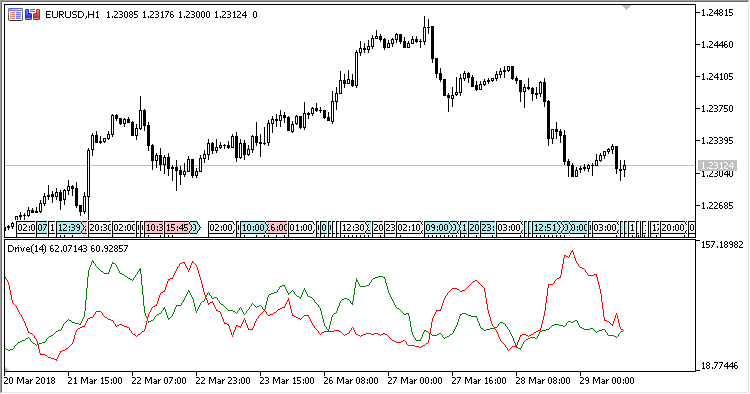Screen dimensions: 750x394
Task: Click the 1.22685 price scale value
Action: pyautogui.click(x=717, y=206)
